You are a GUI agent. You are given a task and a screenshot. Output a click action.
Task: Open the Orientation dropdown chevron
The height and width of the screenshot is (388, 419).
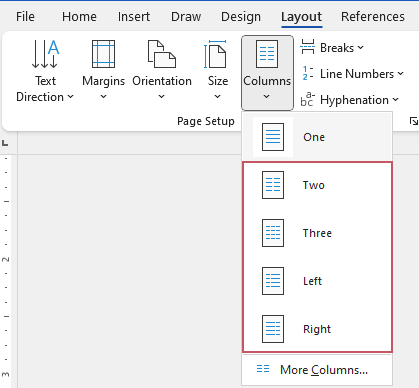162,97
